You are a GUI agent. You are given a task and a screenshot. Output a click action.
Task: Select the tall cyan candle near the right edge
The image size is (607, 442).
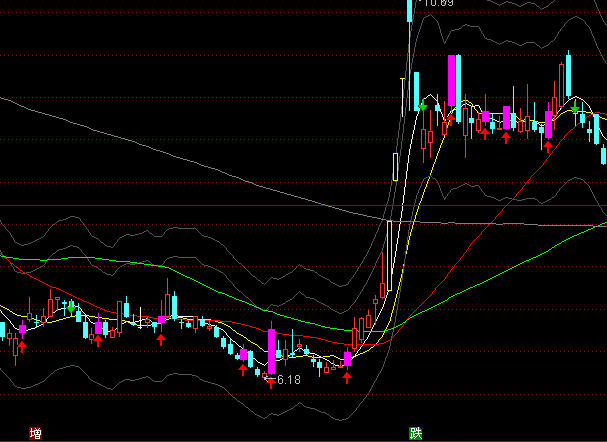point(569,73)
